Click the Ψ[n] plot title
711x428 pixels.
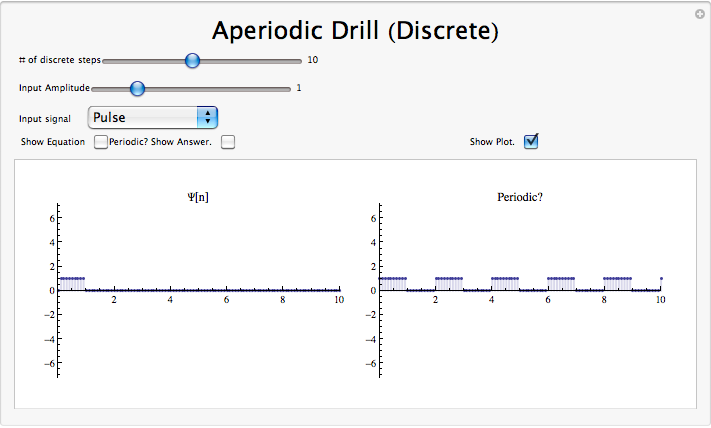coord(198,197)
